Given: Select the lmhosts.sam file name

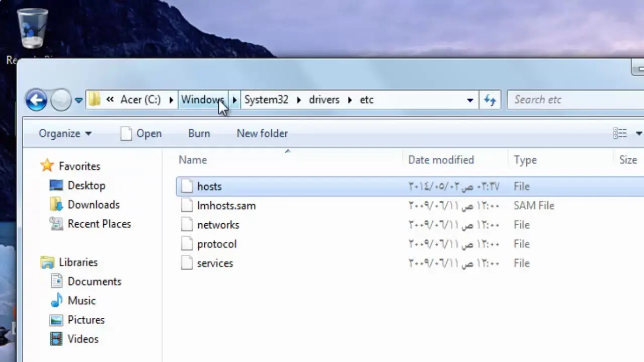Looking at the screenshot, I should click(x=226, y=206).
